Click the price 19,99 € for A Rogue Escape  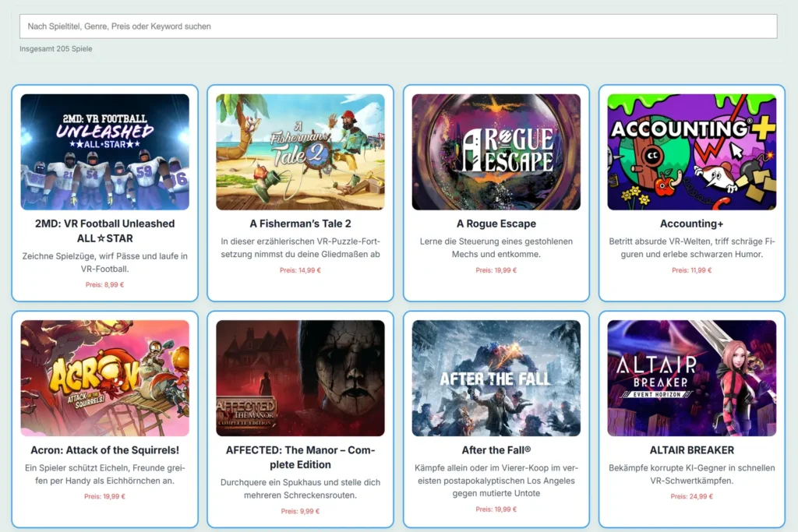click(x=496, y=270)
